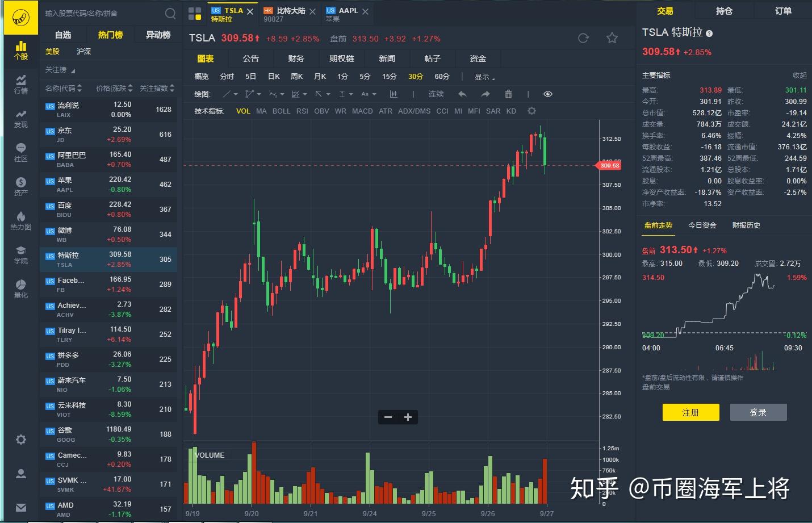Toggle 连续 continuous drawing mode
The height and width of the screenshot is (523, 812).
pyautogui.click(x=436, y=94)
